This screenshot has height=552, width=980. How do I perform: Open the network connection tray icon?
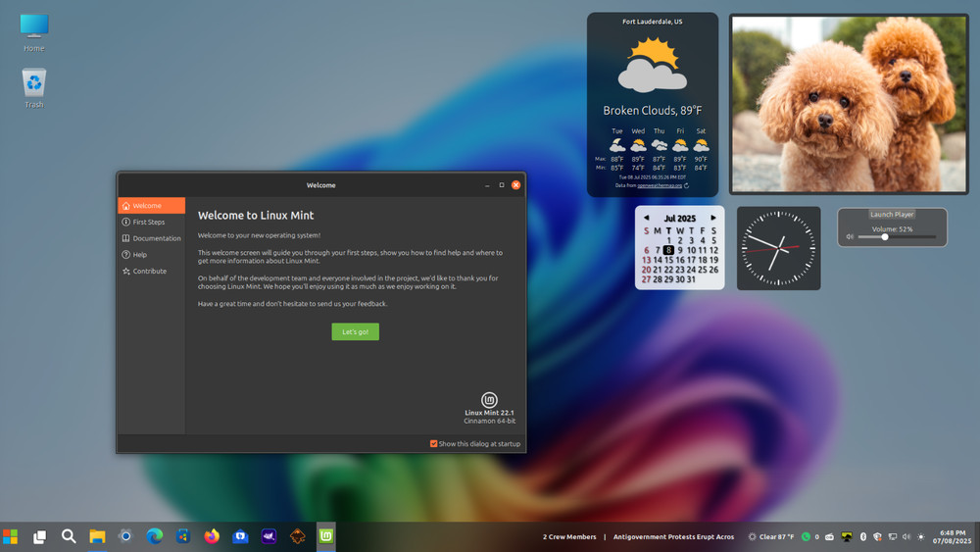[893, 536]
